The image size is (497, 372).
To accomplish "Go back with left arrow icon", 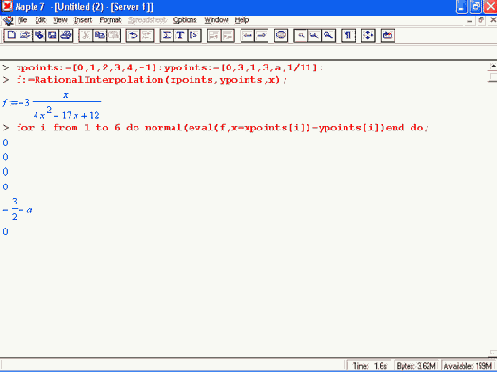I will point(247,35).
